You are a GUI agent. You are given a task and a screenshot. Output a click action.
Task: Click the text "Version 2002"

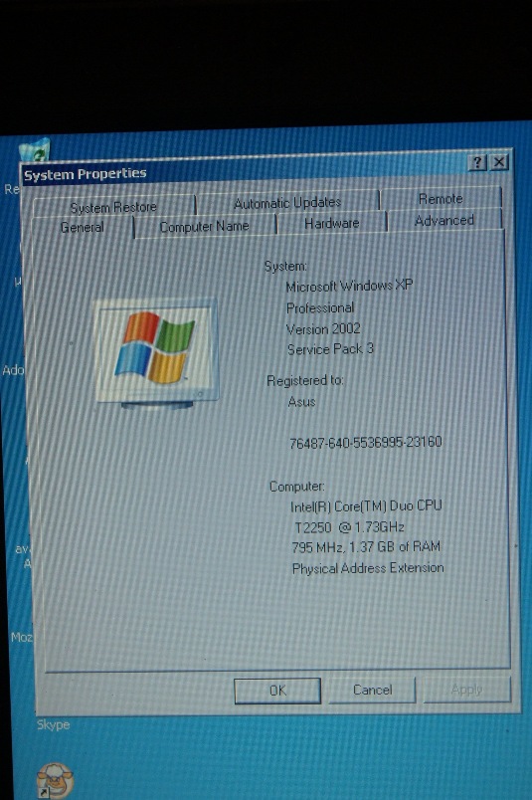click(x=323, y=329)
